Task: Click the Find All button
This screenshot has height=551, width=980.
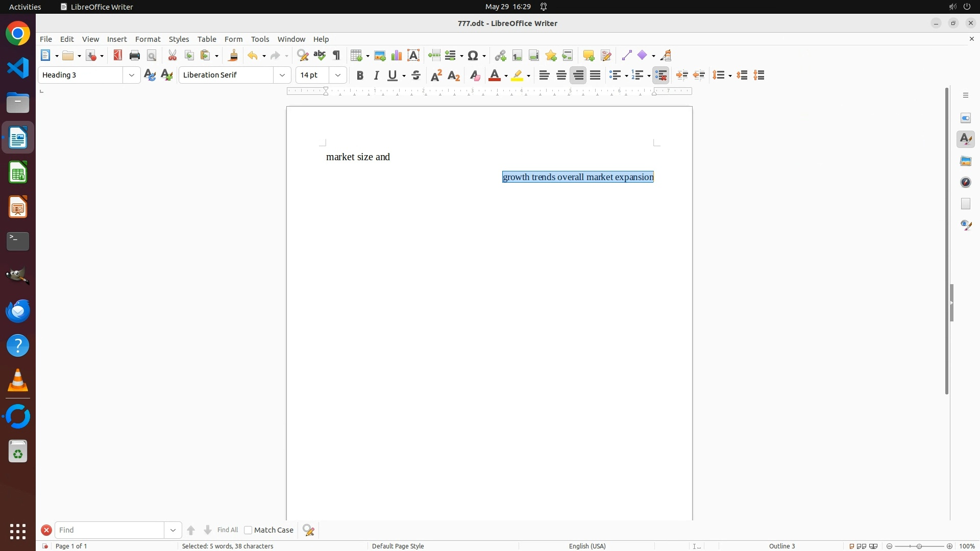Action: pyautogui.click(x=228, y=530)
